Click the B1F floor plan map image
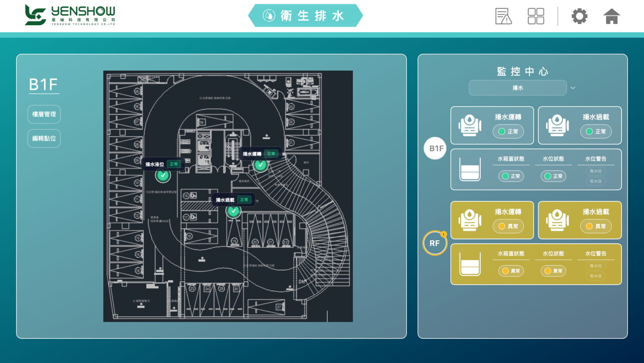 (x=228, y=196)
